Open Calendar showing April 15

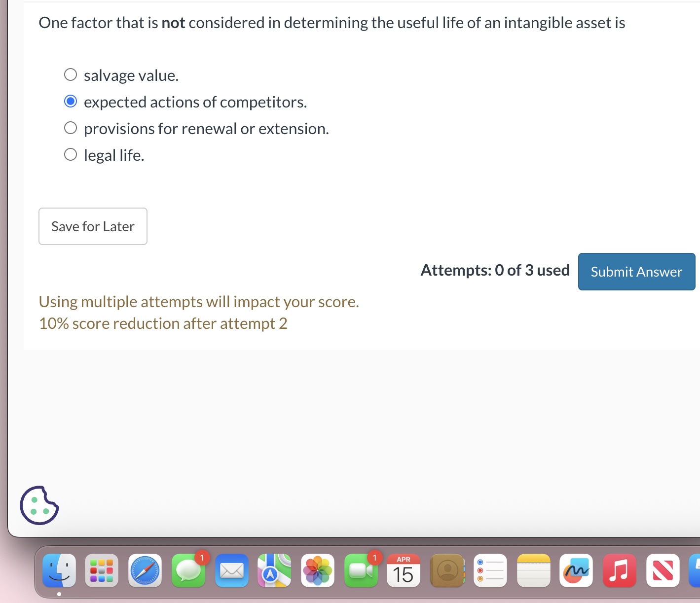point(404,571)
